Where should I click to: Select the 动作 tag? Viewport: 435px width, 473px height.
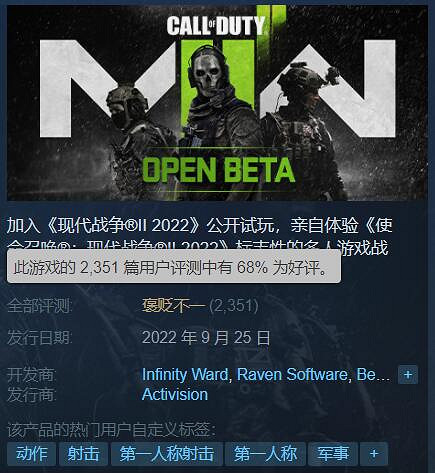point(31,454)
